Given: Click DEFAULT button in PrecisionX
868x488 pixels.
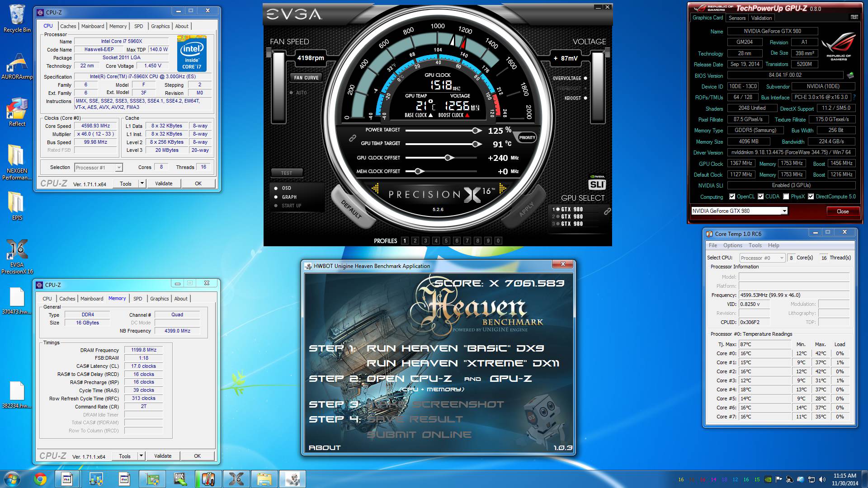Looking at the screenshot, I should tap(352, 208).
